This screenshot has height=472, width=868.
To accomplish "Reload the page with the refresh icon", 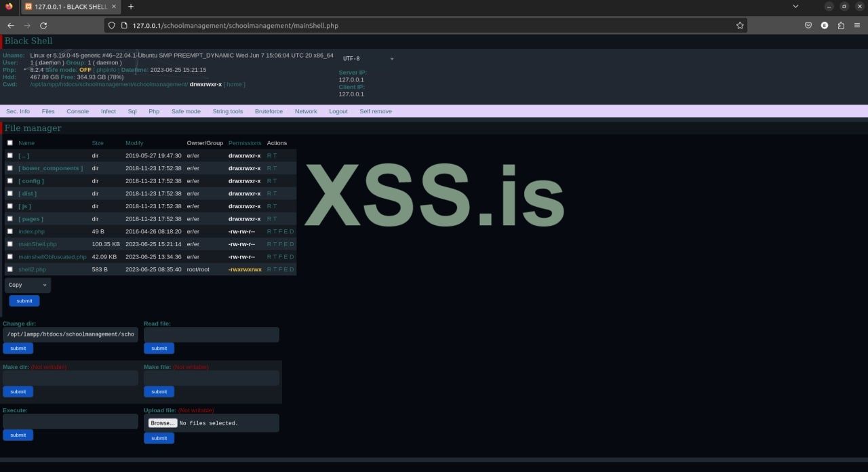I will click(43, 25).
